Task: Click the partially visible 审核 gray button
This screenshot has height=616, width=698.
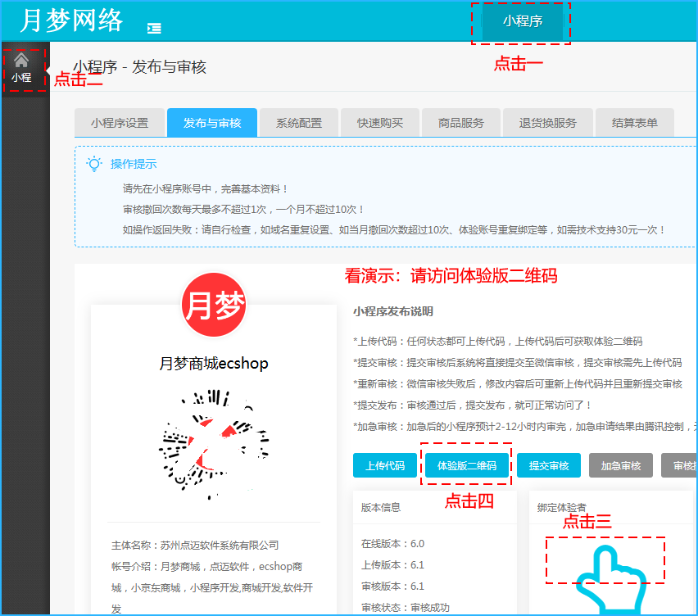Action: pyautogui.click(x=679, y=465)
